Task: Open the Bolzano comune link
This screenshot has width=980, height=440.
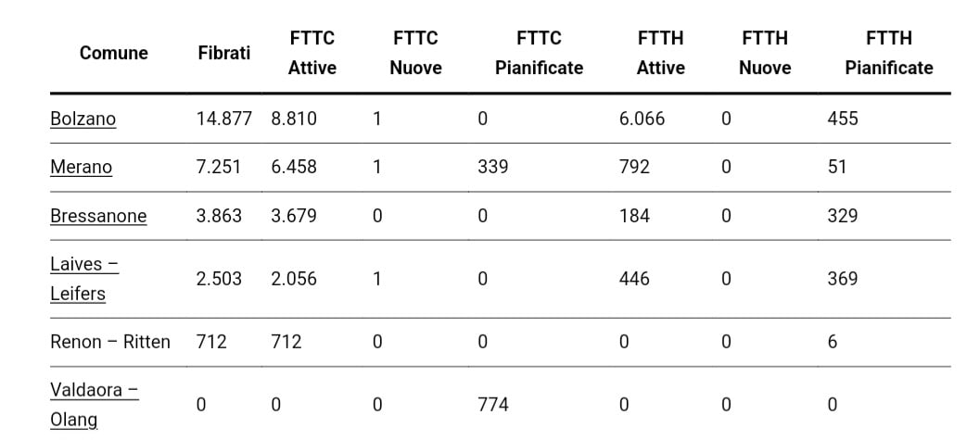Action: [x=83, y=119]
